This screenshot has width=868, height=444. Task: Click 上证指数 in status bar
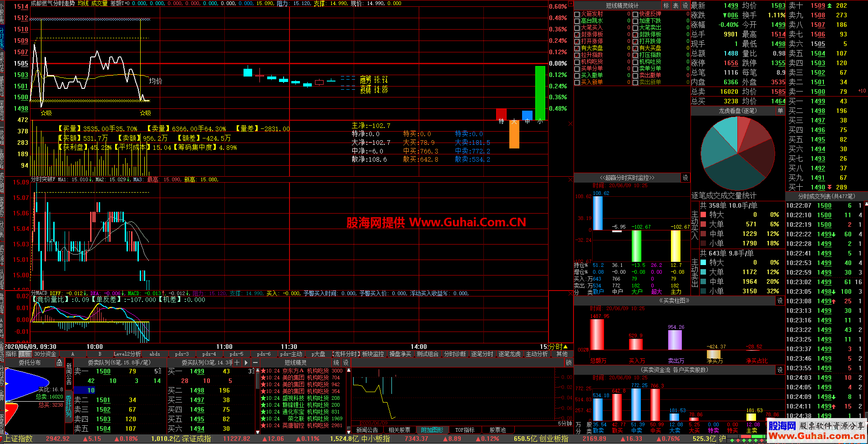[19, 439]
